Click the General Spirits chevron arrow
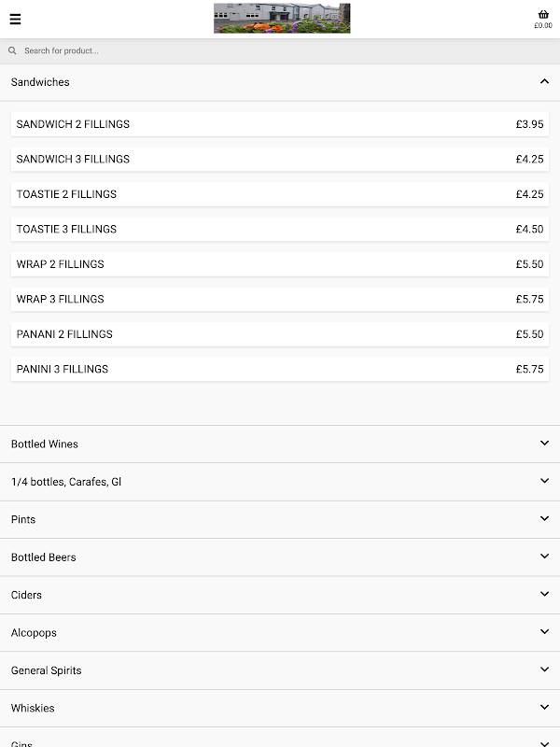Viewport: 560px width, 747px height. (544, 669)
